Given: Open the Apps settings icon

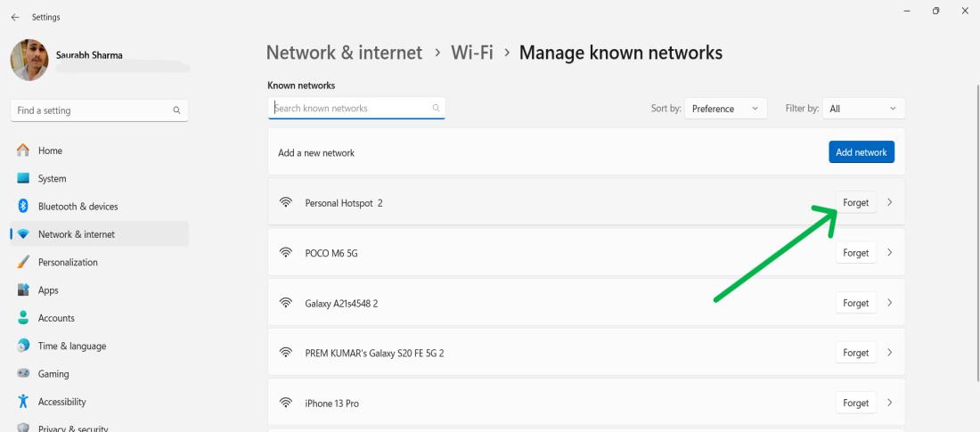Looking at the screenshot, I should tap(23, 290).
